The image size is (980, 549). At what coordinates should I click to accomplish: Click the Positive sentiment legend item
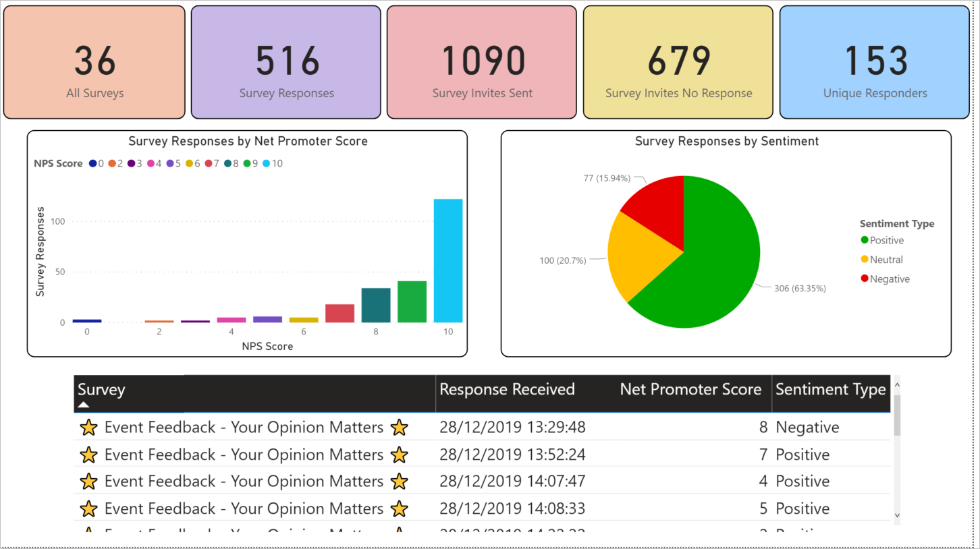point(881,240)
